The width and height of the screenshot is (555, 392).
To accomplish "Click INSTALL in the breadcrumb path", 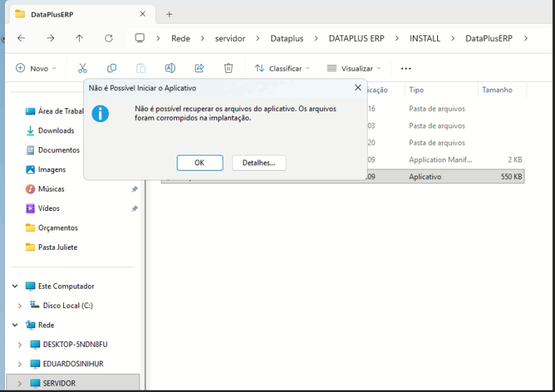I will (425, 38).
